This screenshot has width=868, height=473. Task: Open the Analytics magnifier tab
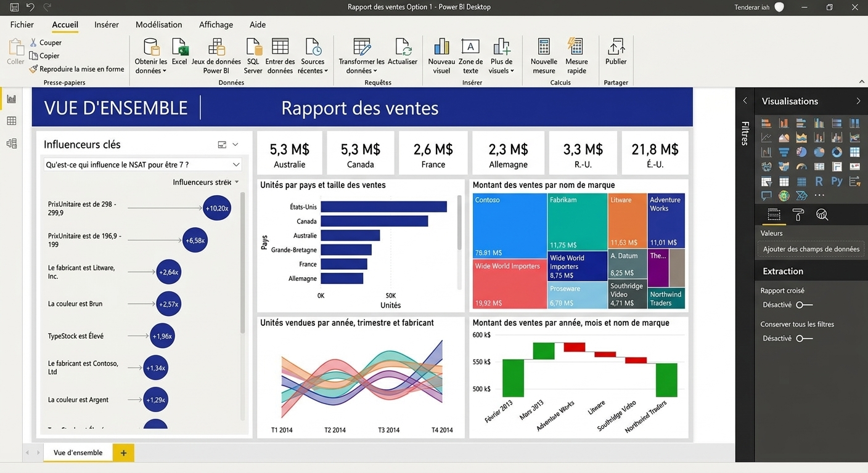822,214
